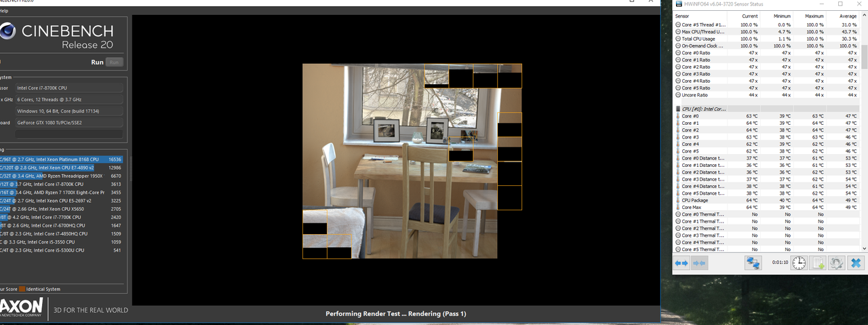Click the scroll down arrow in HWiNFO list

863,248
